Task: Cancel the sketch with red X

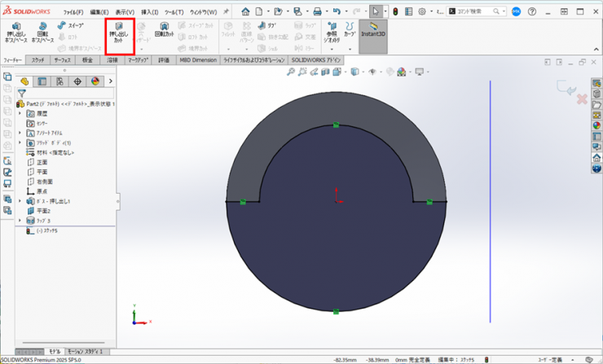Action: 582,99
